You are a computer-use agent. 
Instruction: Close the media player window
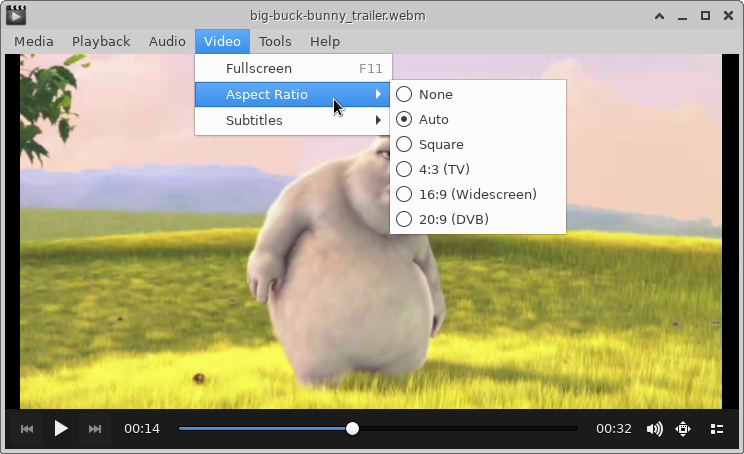[728, 16]
